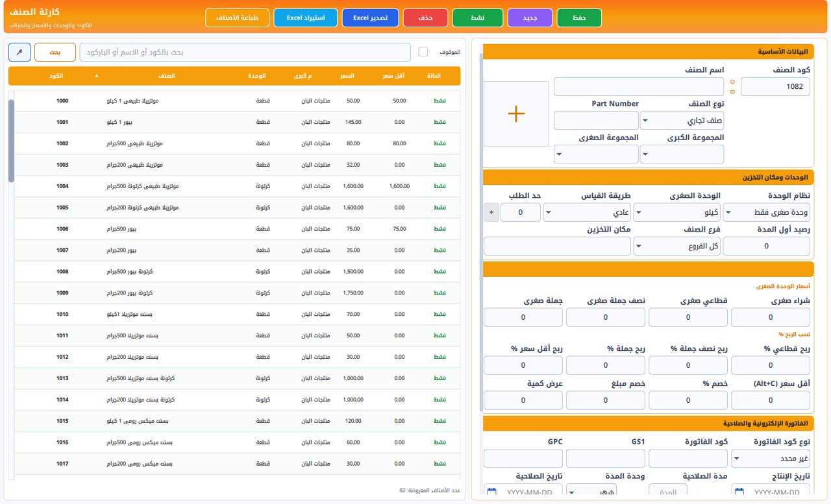Click the small plus button next to حد الطلب
This screenshot has height=504, width=831.
491,212
